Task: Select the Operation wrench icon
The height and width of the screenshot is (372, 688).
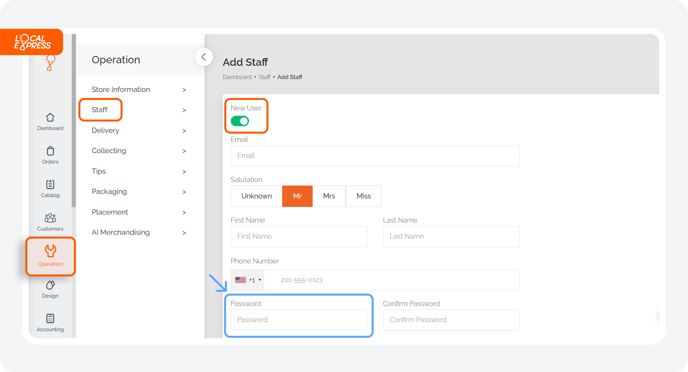Action: pos(50,251)
